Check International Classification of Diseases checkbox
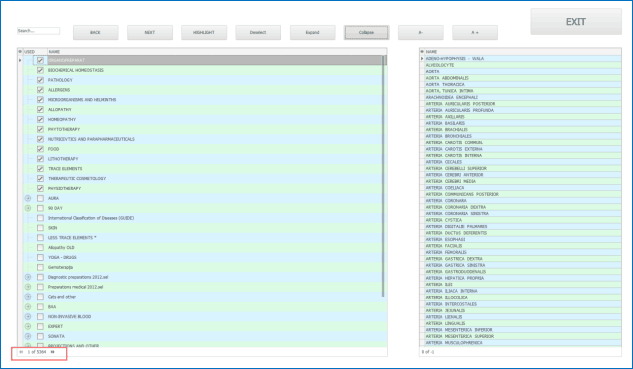Image resolution: width=633 pixels, height=369 pixels. (x=40, y=218)
